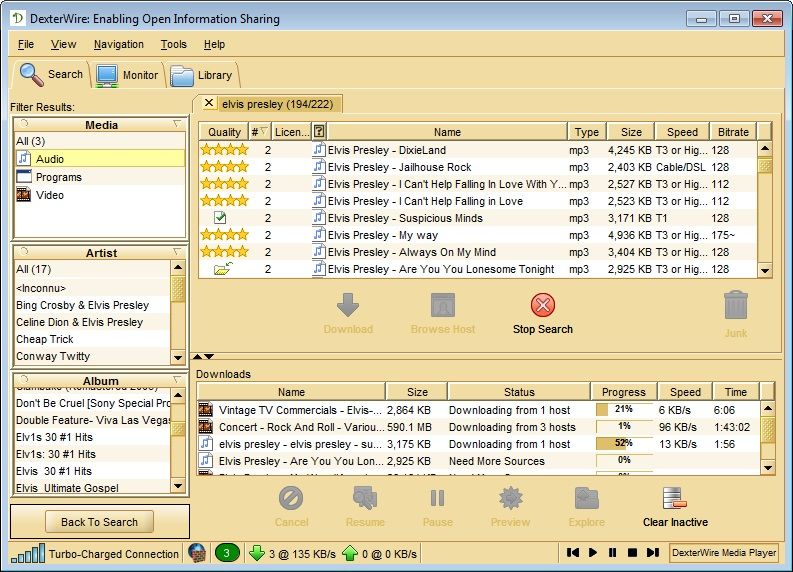Click Album list scroll up arrow

click(x=178, y=395)
